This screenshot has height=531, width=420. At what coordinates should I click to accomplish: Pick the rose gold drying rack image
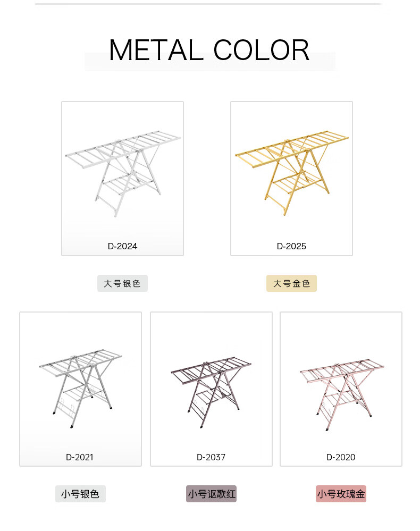click(341, 385)
